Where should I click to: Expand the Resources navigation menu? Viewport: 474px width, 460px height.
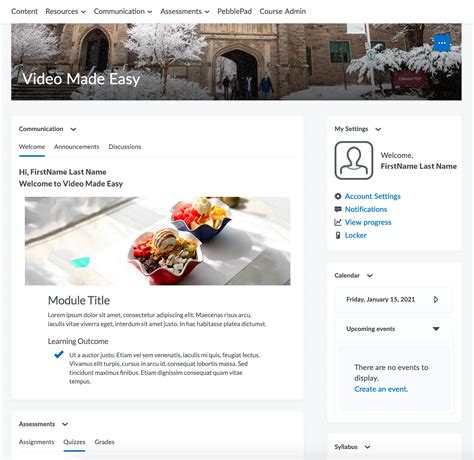65,11
